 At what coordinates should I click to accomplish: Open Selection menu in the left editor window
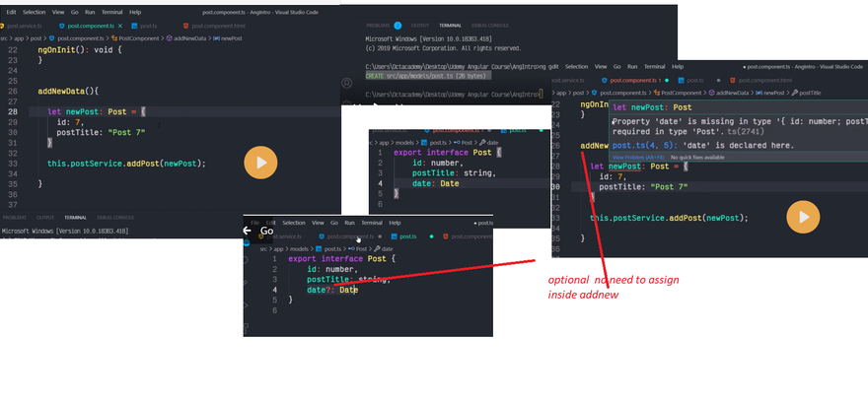click(x=34, y=12)
